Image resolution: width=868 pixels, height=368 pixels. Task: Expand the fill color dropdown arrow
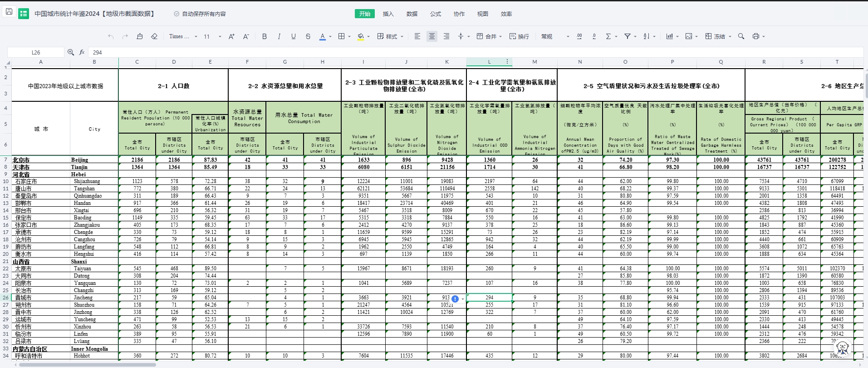[x=368, y=37]
